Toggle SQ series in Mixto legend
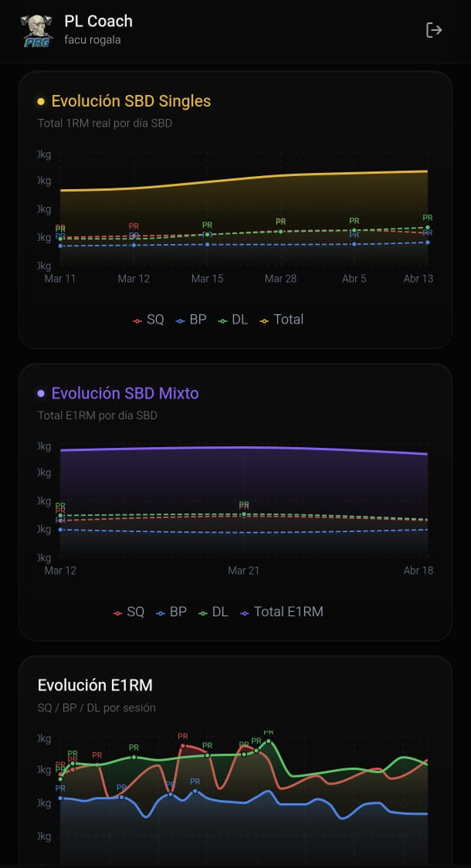The image size is (471, 868). point(128,612)
